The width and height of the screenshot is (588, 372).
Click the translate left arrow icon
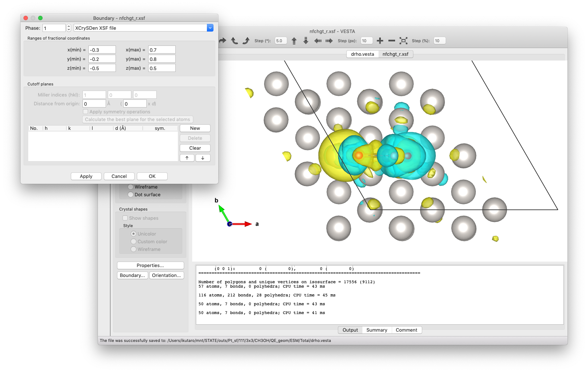pos(318,41)
